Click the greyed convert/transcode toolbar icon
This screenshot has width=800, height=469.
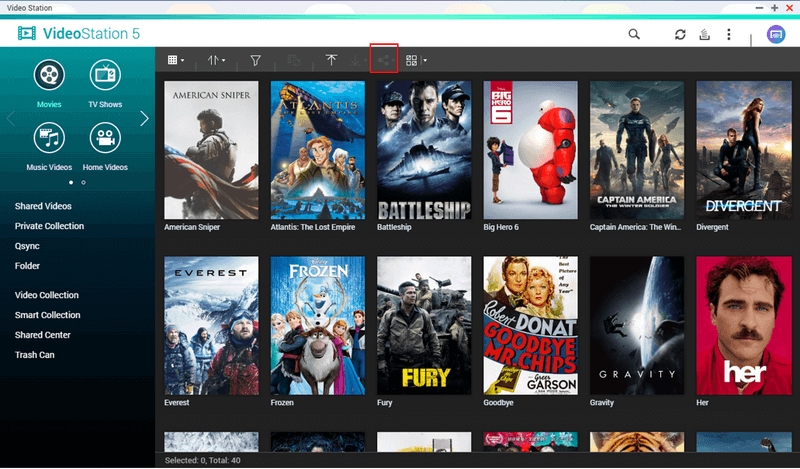[x=294, y=60]
